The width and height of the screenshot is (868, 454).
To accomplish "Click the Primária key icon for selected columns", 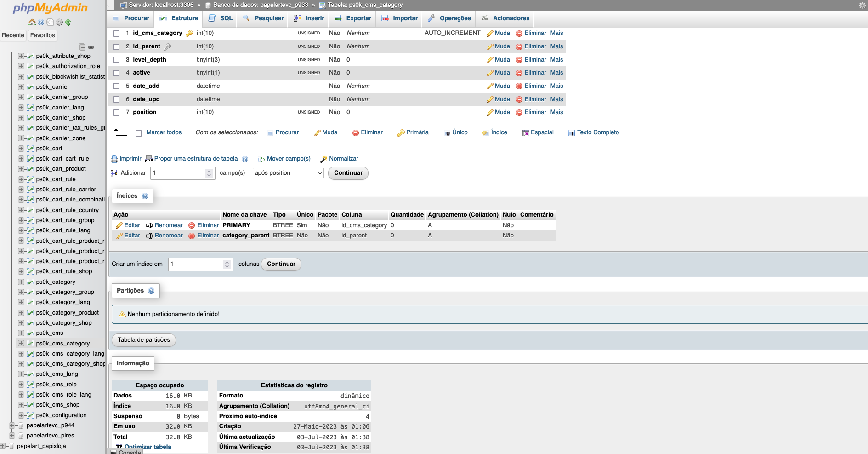I will pos(401,133).
